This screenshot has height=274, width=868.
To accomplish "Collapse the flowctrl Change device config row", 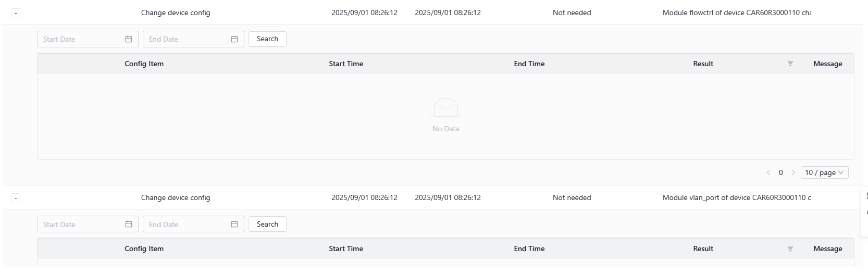I will [x=16, y=13].
